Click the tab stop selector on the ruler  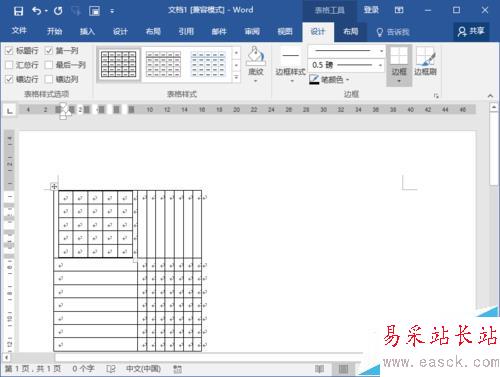click(10, 110)
